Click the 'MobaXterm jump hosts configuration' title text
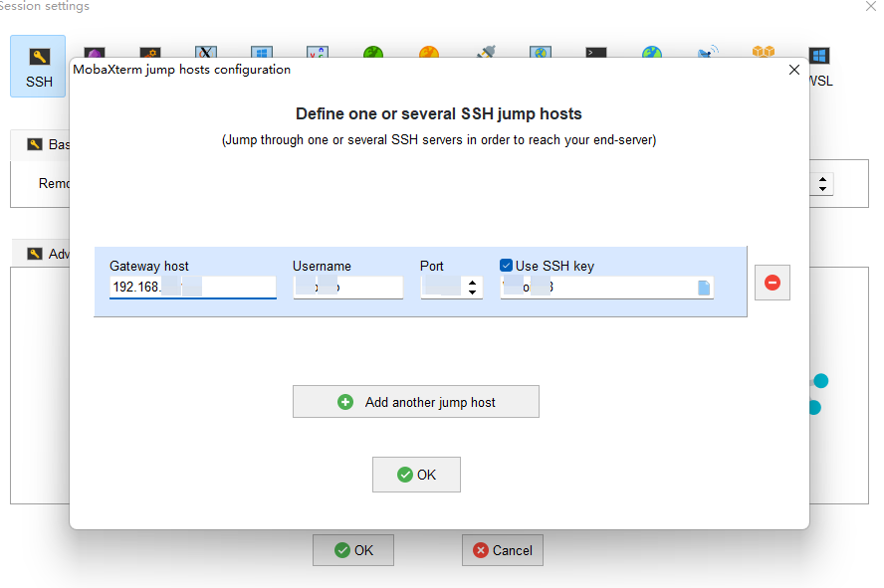Image resolution: width=884 pixels, height=588 pixels. point(181,70)
